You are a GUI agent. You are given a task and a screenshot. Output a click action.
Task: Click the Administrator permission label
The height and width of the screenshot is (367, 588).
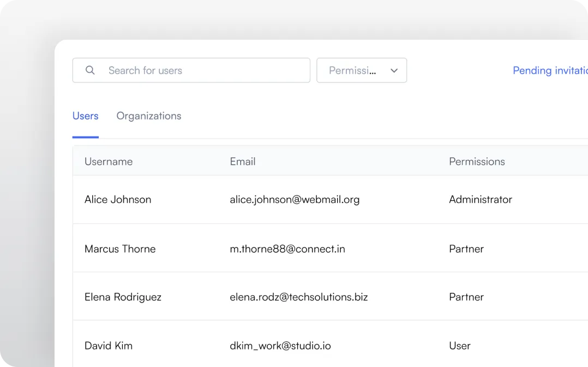pos(481,199)
